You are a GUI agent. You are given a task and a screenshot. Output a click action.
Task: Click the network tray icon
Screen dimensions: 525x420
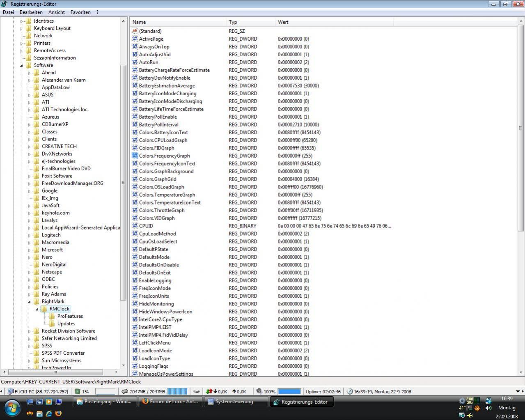[x=488, y=400]
